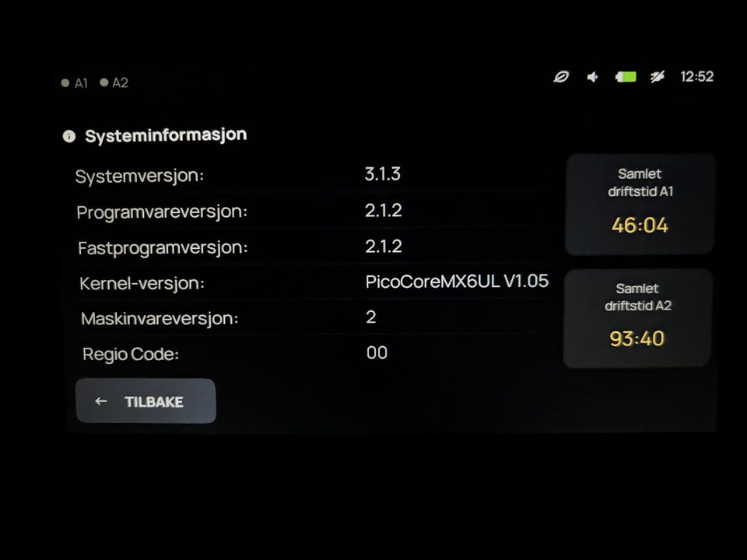Screen dimensions: 747x560
Task: Select the Regio Code label
Action: 131,355
